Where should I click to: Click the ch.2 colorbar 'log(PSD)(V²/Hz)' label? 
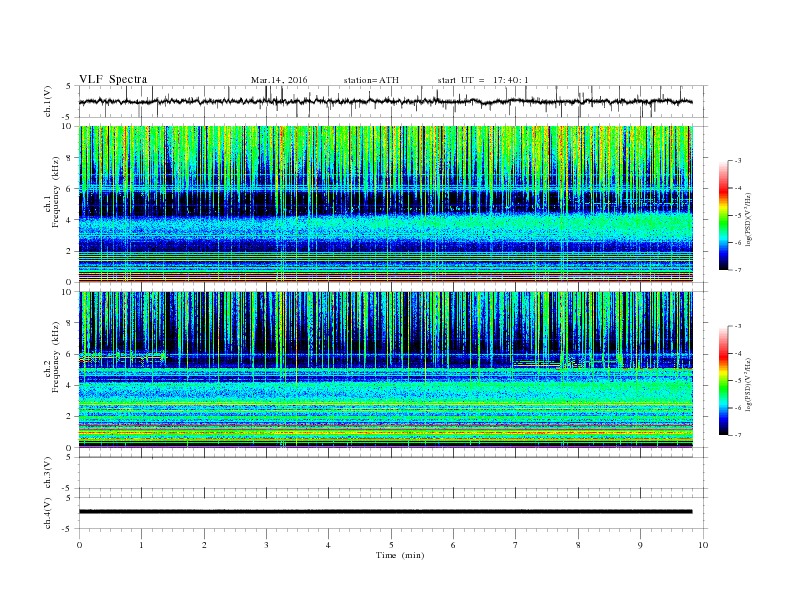pyautogui.click(x=748, y=383)
